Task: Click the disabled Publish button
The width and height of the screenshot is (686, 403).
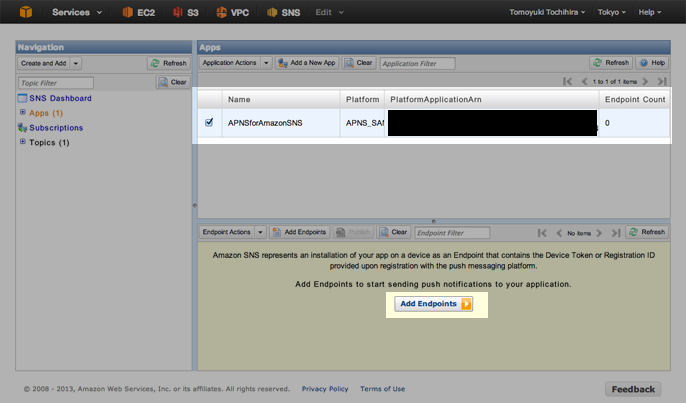Action: (354, 232)
